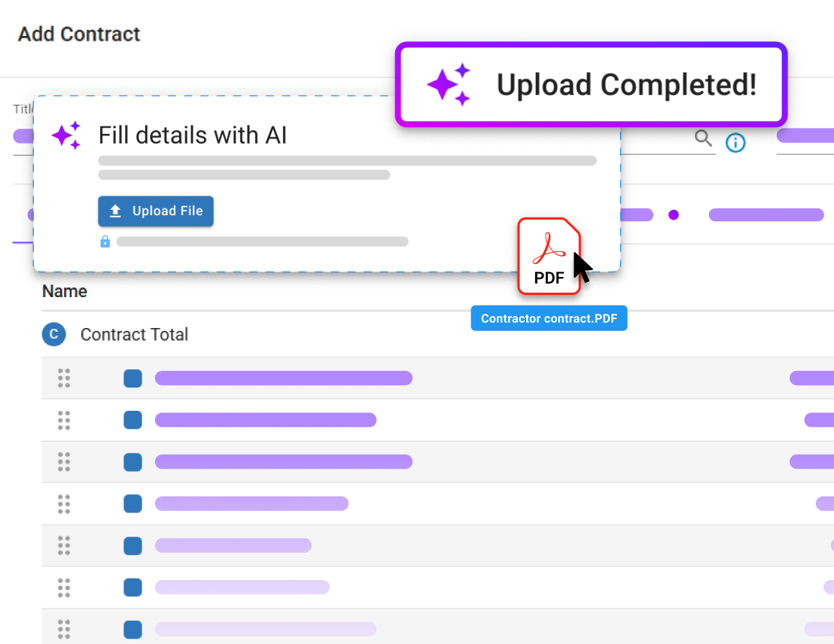Click the drag handle on the bottom row
The image size is (834, 644).
(x=64, y=629)
